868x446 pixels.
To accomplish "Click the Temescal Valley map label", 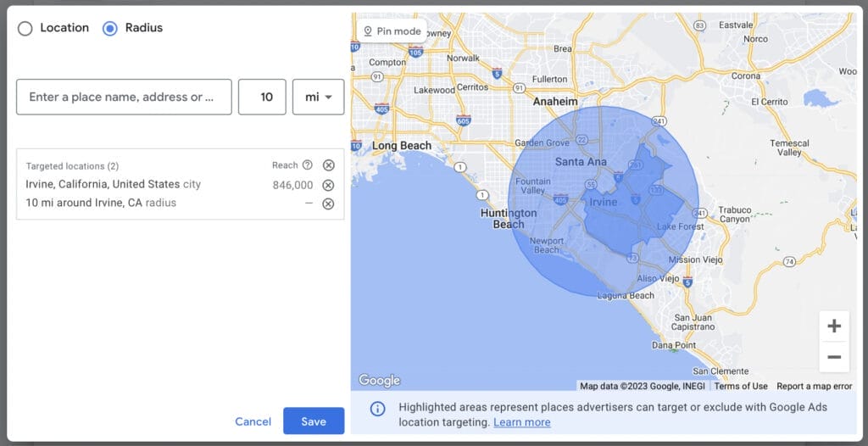I will (789, 148).
